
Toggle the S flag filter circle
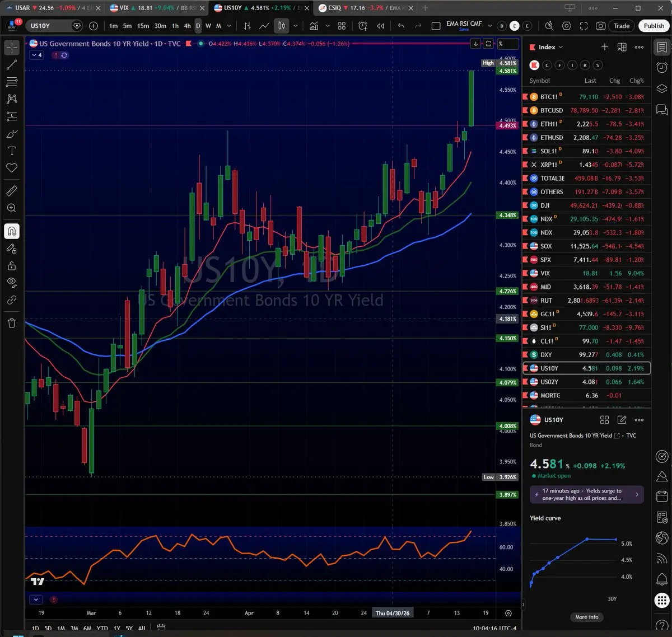point(598,65)
